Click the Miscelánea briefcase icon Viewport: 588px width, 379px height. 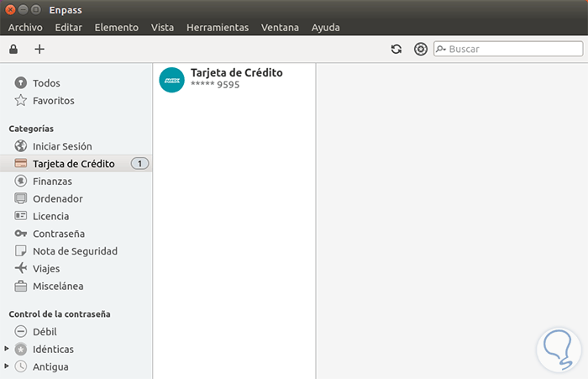(21, 286)
